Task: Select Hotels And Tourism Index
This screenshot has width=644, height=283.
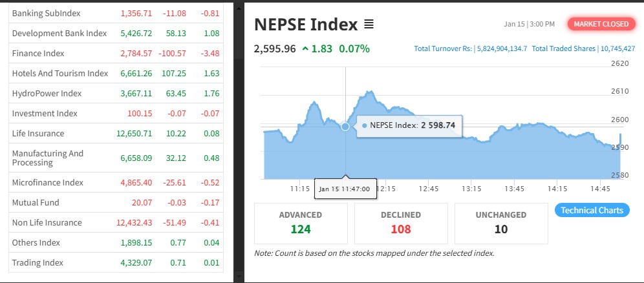Action: click(60, 73)
